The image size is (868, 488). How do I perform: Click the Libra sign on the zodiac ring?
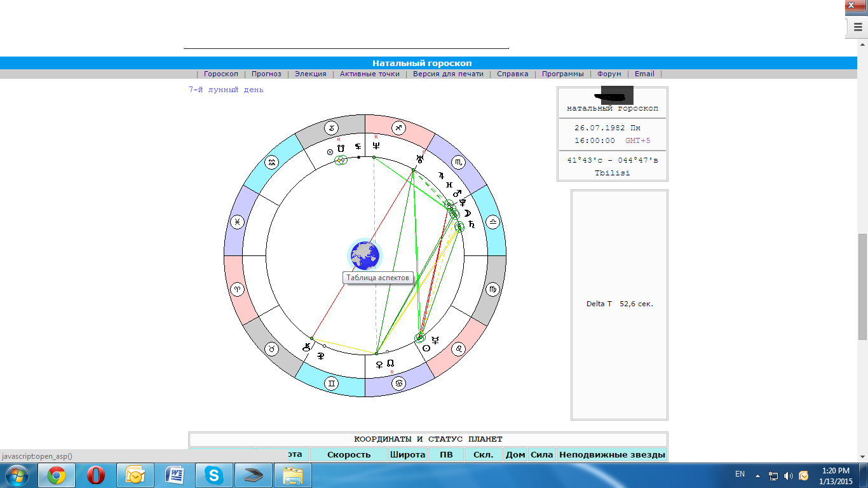click(493, 222)
